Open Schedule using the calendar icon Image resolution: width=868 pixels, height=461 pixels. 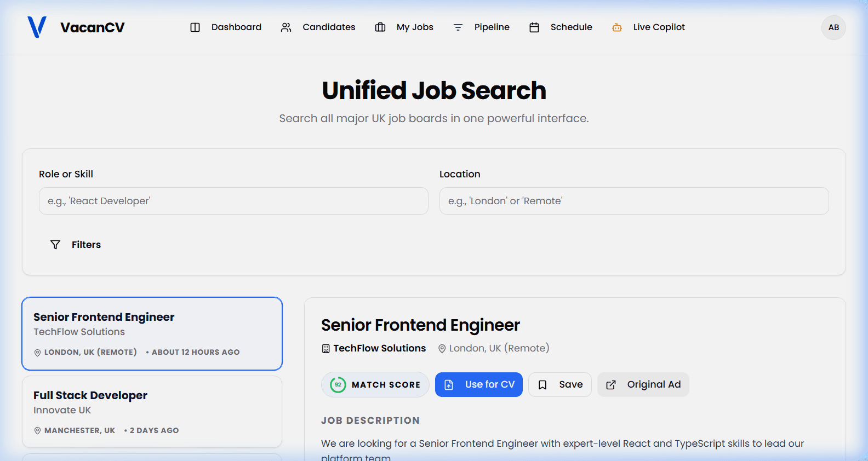tap(534, 27)
